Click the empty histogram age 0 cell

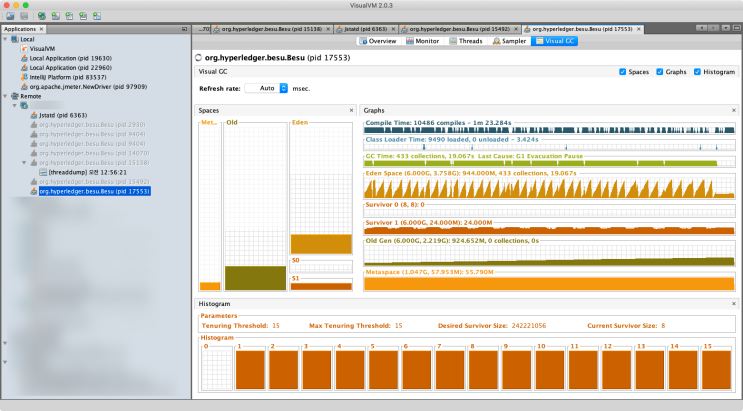tap(217, 370)
